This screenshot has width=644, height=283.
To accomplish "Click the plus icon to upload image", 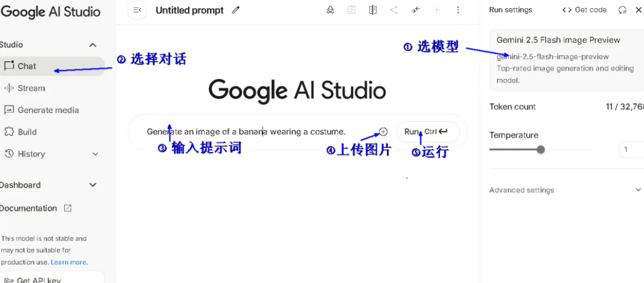I will pos(383,131).
